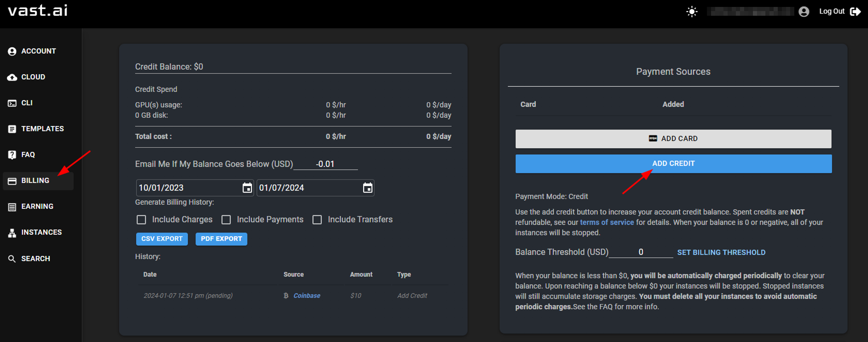Click the Log Out arrow icon

855,12
